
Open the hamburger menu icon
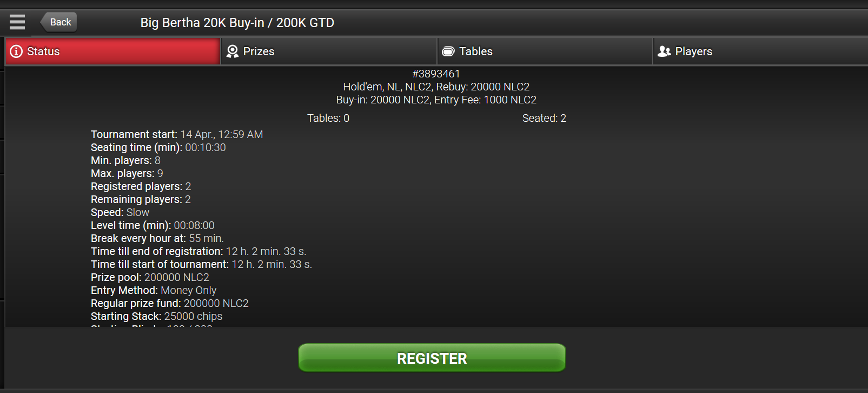coord(17,22)
